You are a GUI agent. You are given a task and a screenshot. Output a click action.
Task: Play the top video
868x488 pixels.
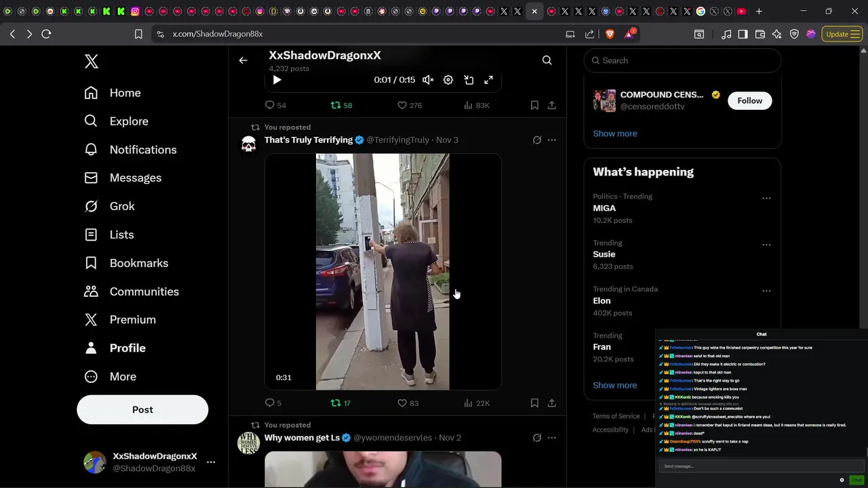[277, 80]
